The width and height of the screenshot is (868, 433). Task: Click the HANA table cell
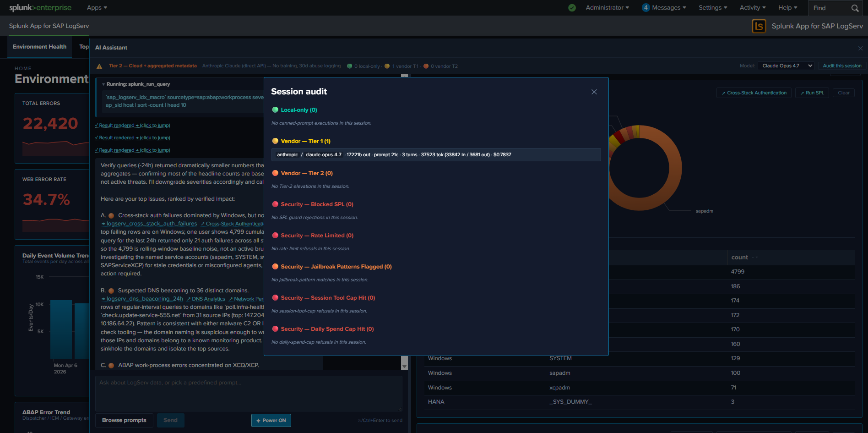436,402
